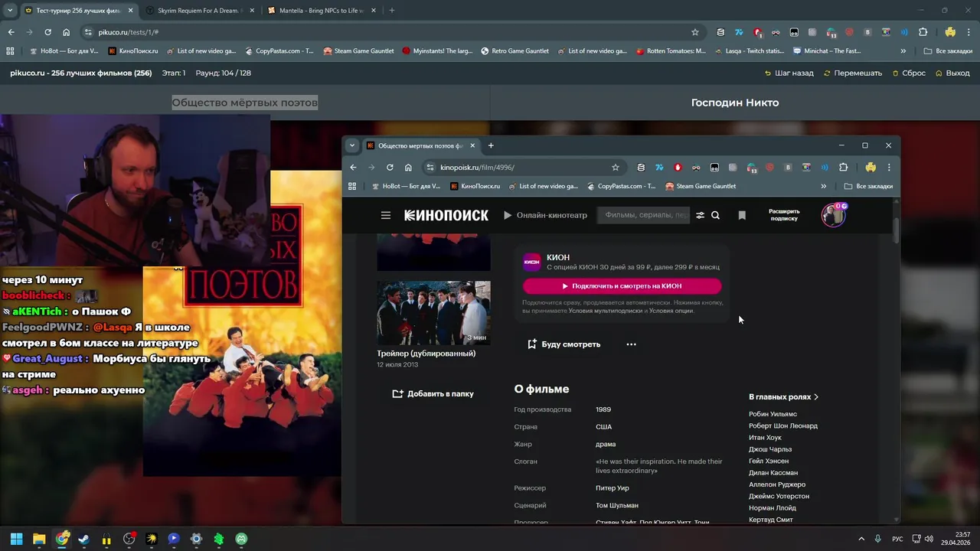Open actor Робин Уильямс link
Viewport: 980px width, 551px height.
773,414
